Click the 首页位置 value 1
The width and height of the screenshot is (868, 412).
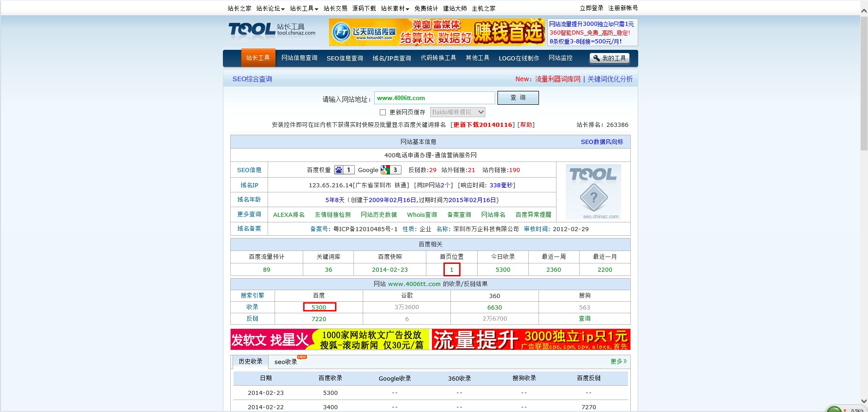coord(452,269)
